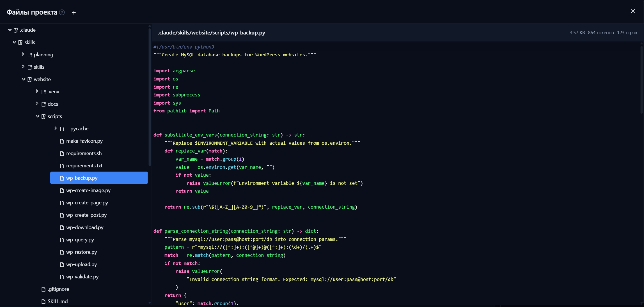Screen dimensions: 644x307
Task: Click the 3.57 KB file size
Action: [577, 33]
